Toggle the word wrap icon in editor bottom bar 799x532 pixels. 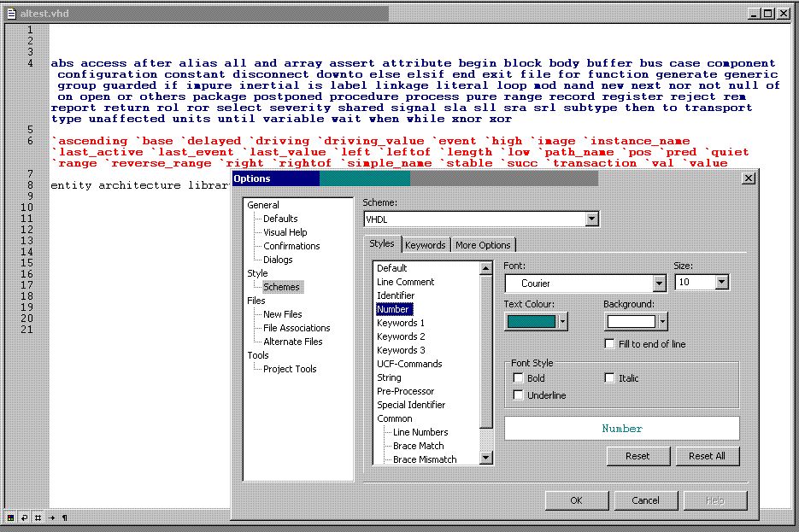point(25,517)
